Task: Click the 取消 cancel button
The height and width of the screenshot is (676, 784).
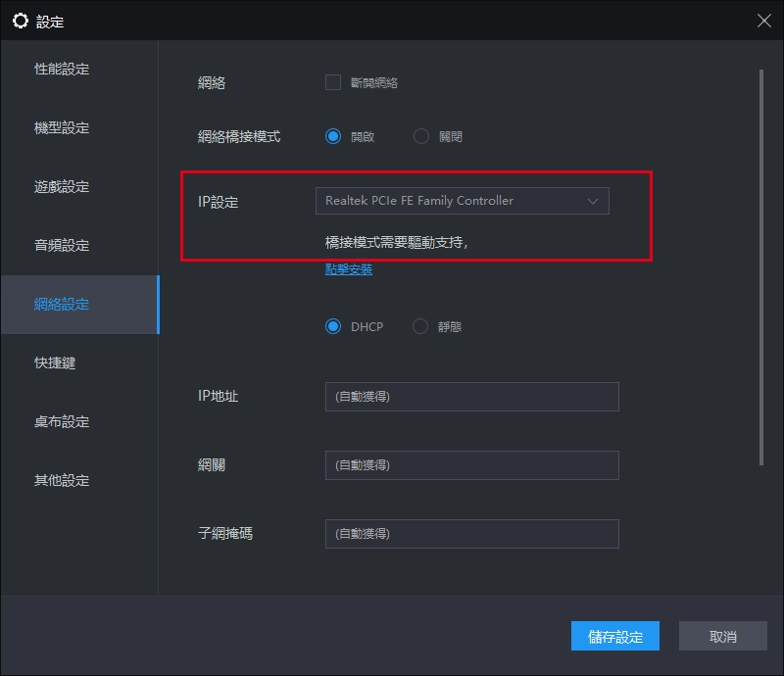Action: point(722,636)
